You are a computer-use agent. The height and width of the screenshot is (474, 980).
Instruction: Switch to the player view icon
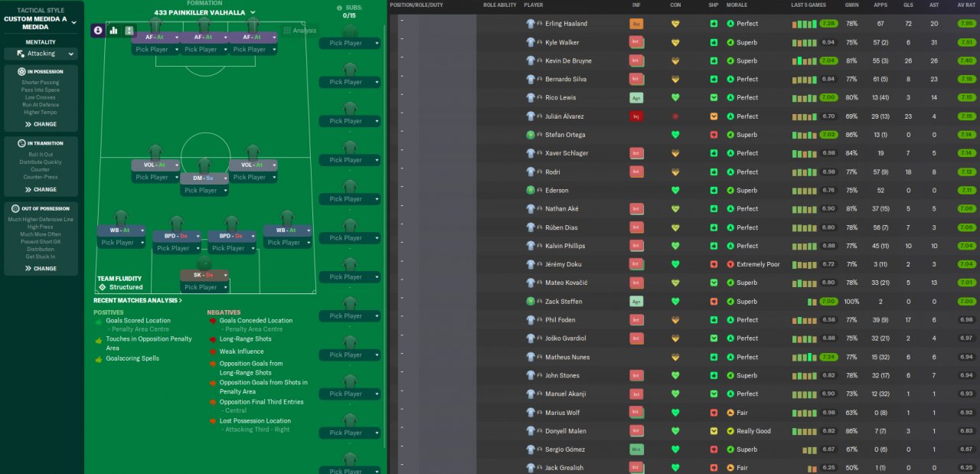(98, 31)
